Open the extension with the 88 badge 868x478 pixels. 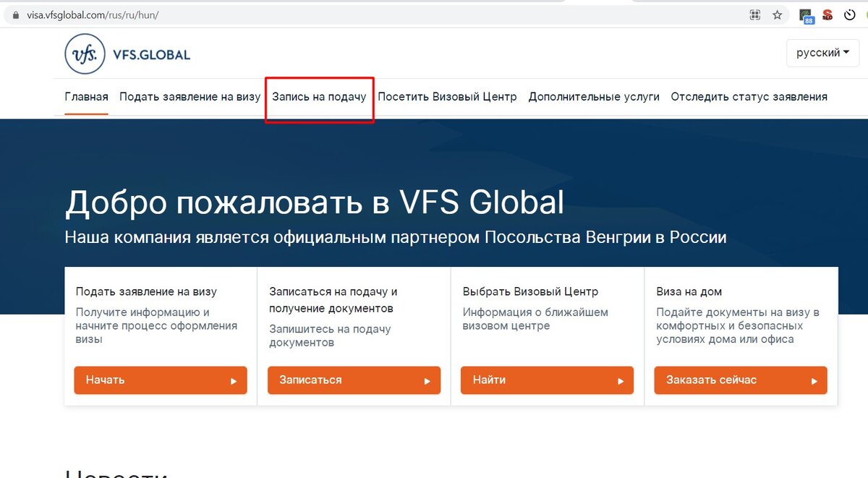(x=806, y=15)
